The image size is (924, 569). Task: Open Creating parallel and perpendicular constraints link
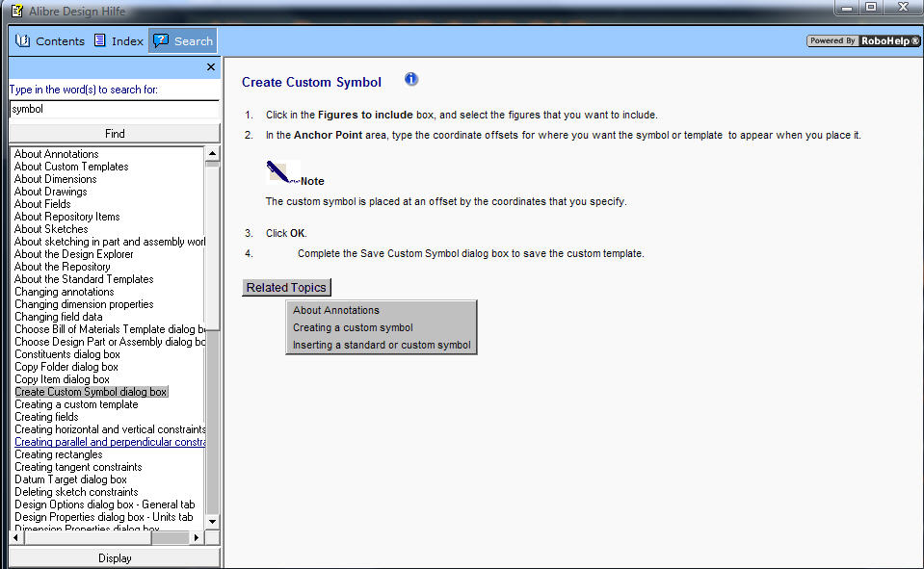pos(110,442)
